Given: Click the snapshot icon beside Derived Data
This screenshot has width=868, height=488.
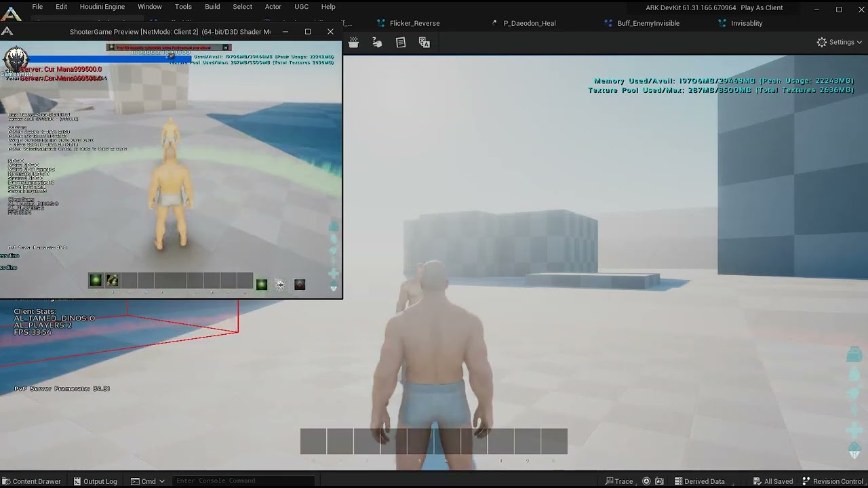Looking at the screenshot, I should pyautogui.click(x=659, y=481).
